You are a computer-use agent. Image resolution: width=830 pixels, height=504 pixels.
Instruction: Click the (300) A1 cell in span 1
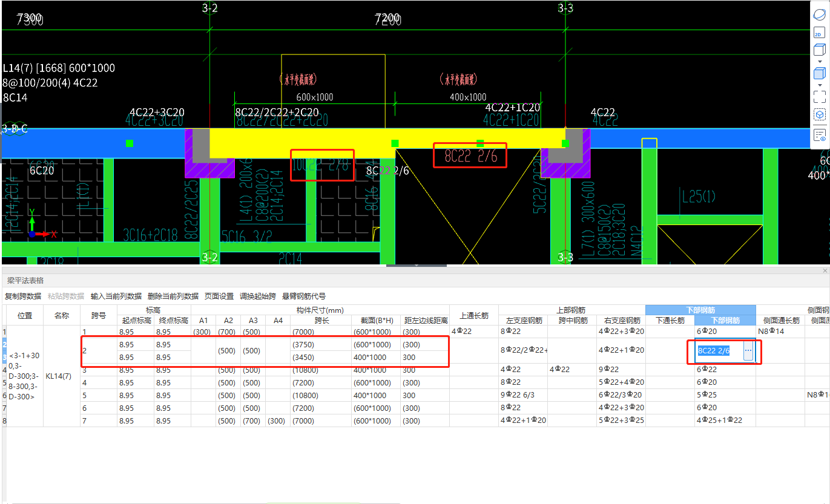click(203, 332)
